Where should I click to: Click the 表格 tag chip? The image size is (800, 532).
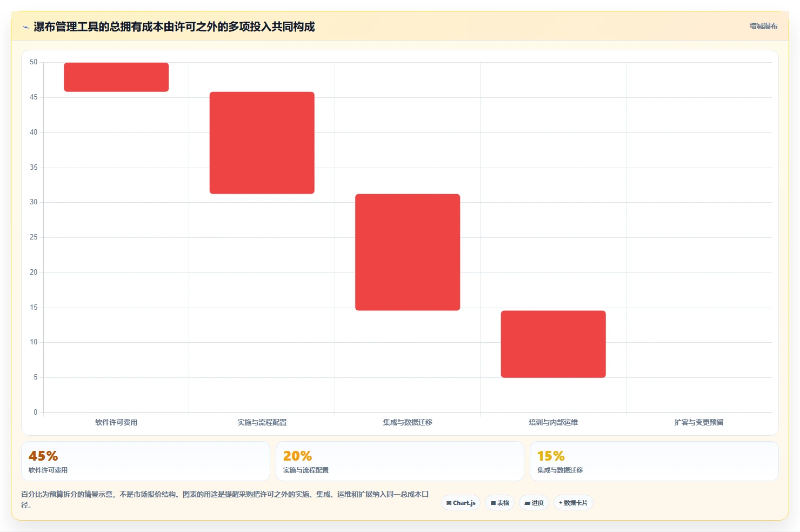pos(500,503)
